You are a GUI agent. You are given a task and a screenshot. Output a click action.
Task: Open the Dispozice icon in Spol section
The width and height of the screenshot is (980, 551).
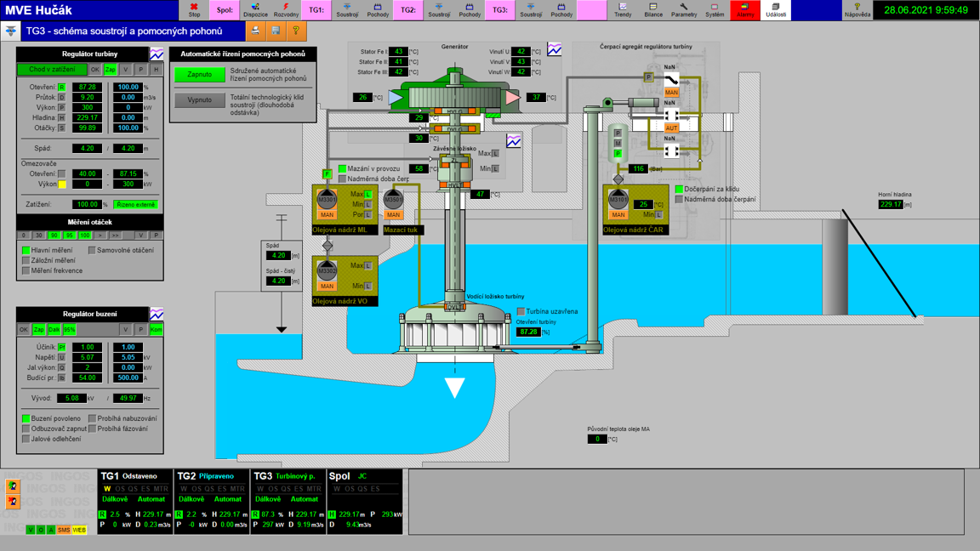[x=255, y=10]
